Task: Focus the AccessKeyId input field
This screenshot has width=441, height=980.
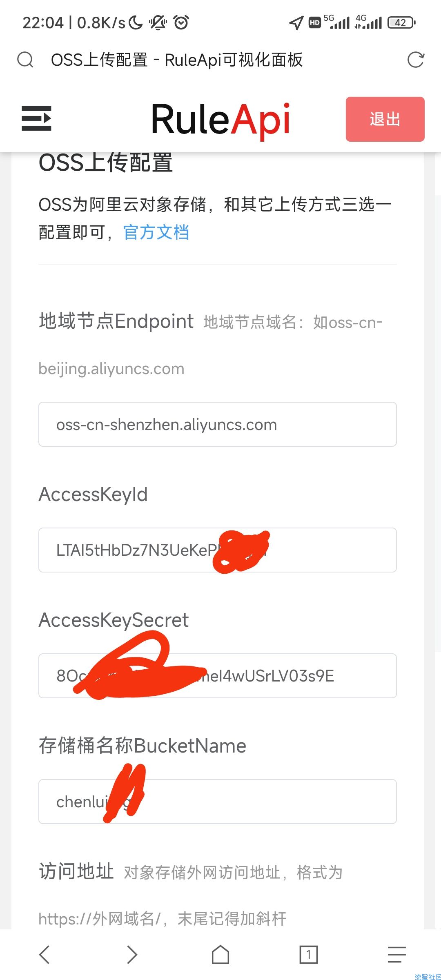Action: point(218,550)
